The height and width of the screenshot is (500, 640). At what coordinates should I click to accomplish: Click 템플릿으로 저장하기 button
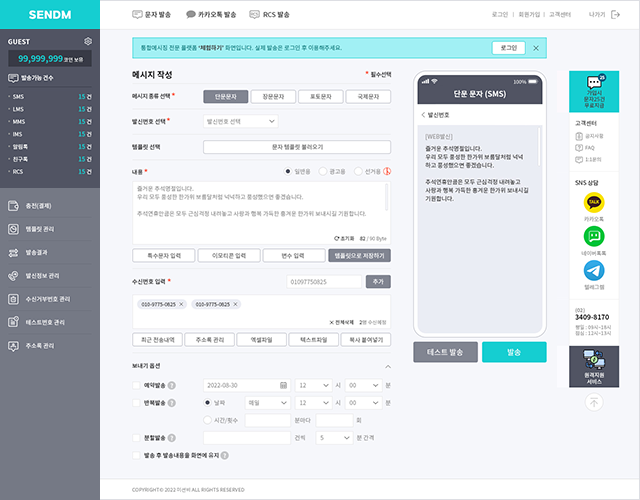click(x=360, y=256)
